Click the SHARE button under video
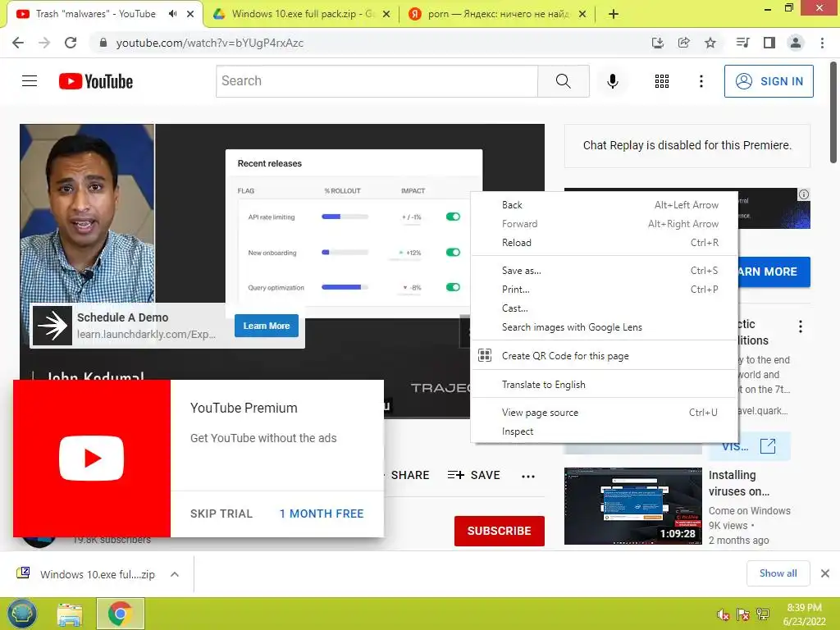Viewport: 840px width, 630px height. (x=409, y=475)
